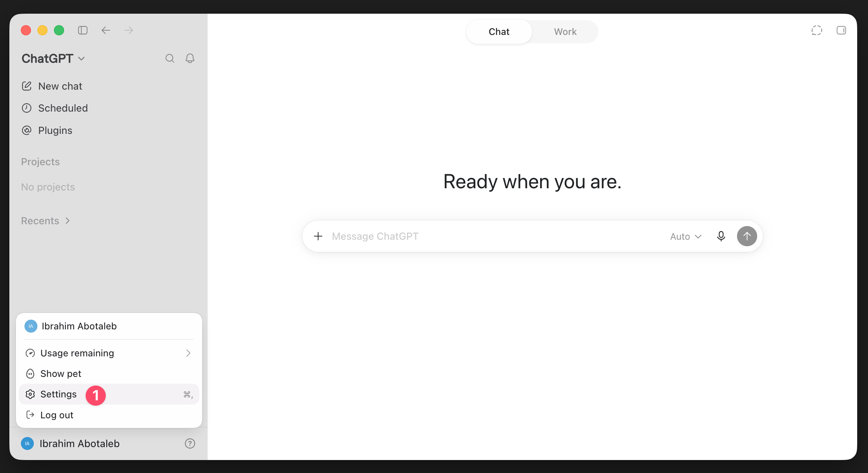Go back with the left arrow
This screenshot has height=473, width=868.
click(x=106, y=30)
